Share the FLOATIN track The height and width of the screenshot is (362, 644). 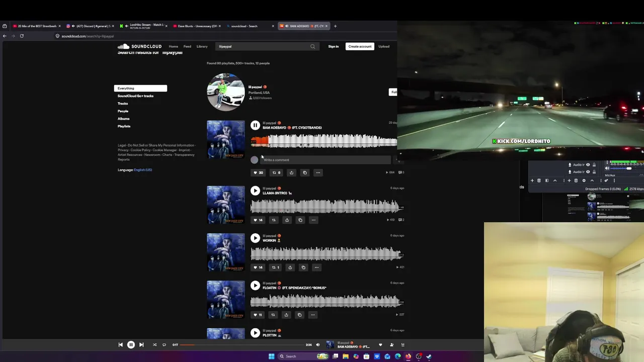[x=286, y=315]
